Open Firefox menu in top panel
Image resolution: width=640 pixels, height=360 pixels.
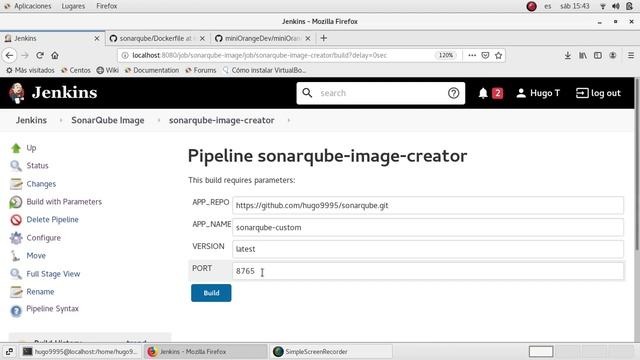tap(107, 6)
